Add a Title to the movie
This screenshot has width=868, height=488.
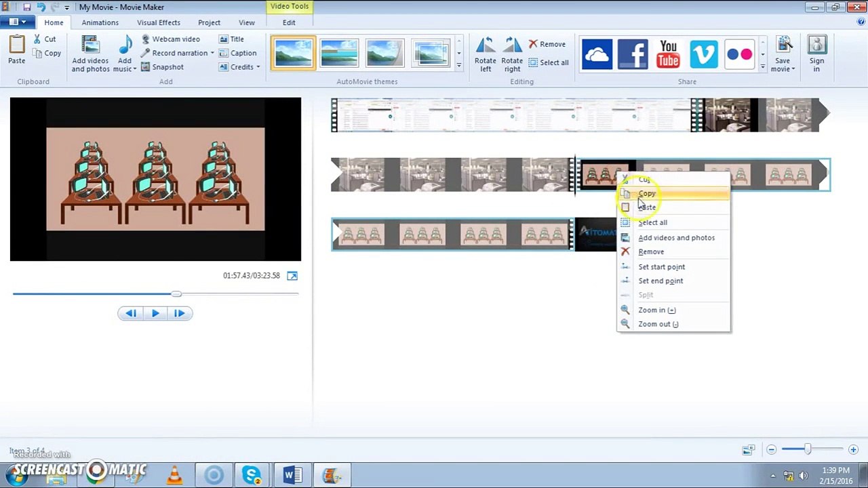(231, 39)
